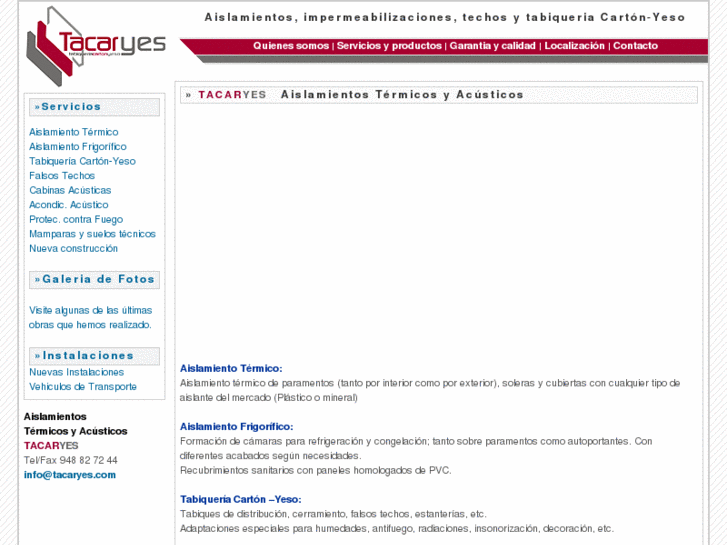This screenshot has width=727, height=545.
Task: Go to Garantia y calidad
Action: (492, 46)
